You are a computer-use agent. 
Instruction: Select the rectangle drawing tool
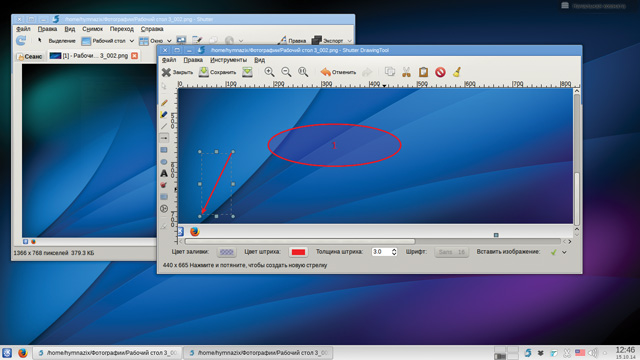coord(164,150)
